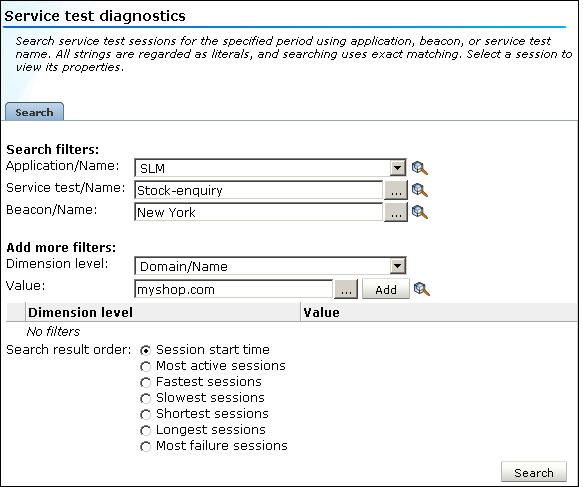Screen dimensions: 583x487
Task: Choose Slowest sessions result order
Action: pos(145,399)
